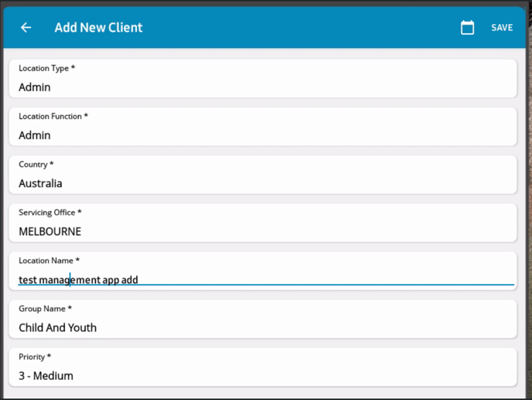Open the calendar icon in header

click(x=467, y=28)
